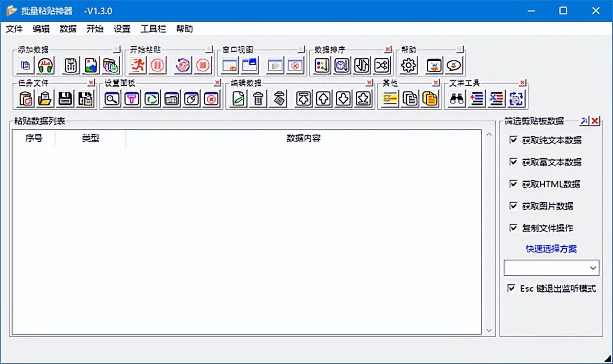
Task: Uncheck the 获取纯文本数据 checkbox
Action: [513, 140]
